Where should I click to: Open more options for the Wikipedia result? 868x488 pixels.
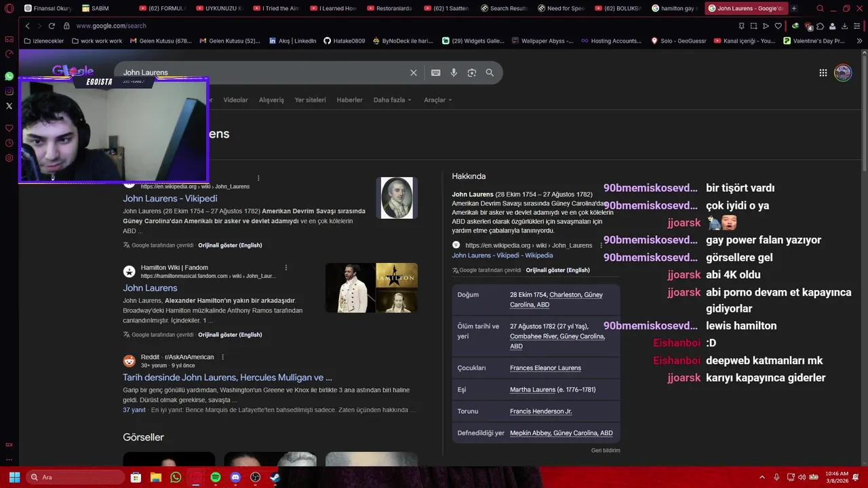(x=258, y=178)
